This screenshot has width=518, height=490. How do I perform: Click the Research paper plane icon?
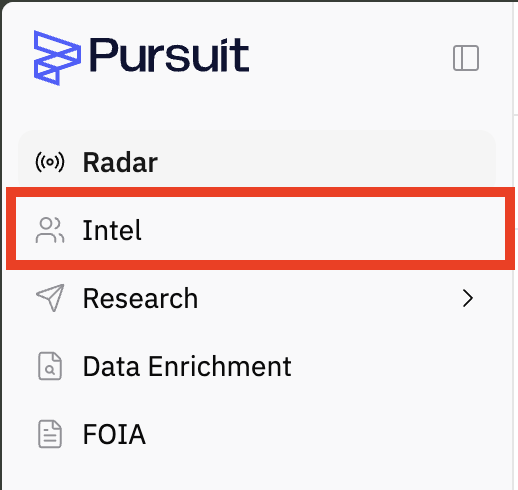pyautogui.click(x=50, y=298)
